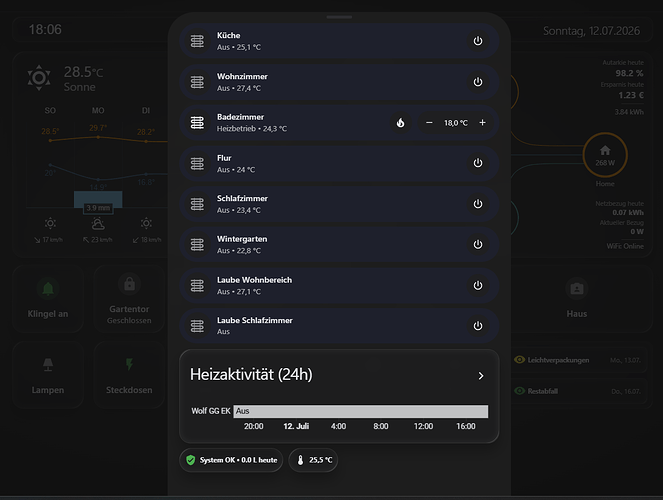
Task: Select 'Laube Schlafzimmer' room name
Action: (255, 320)
